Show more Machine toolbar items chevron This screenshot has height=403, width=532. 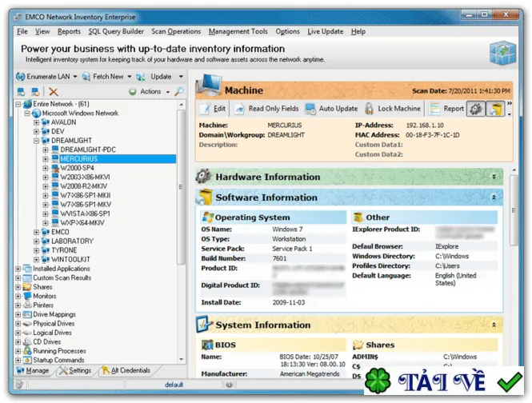[x=510, y=103]
